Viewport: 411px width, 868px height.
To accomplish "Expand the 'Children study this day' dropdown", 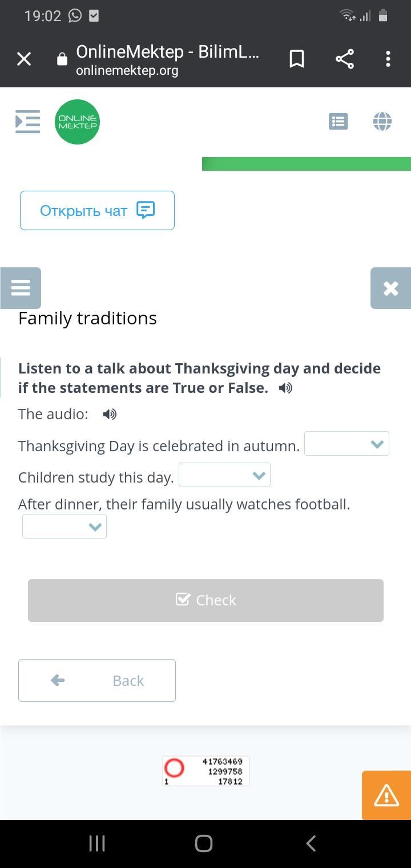I will pyautogui.click(x=224, y=476).
